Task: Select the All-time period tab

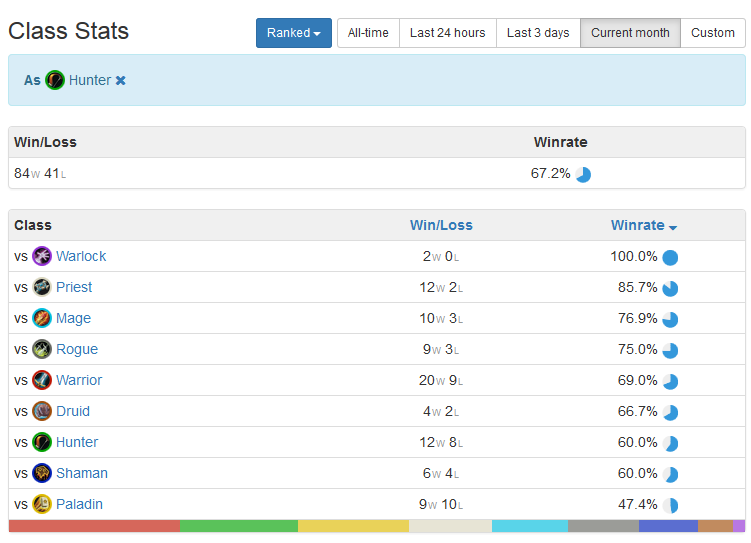Action: 368,33
